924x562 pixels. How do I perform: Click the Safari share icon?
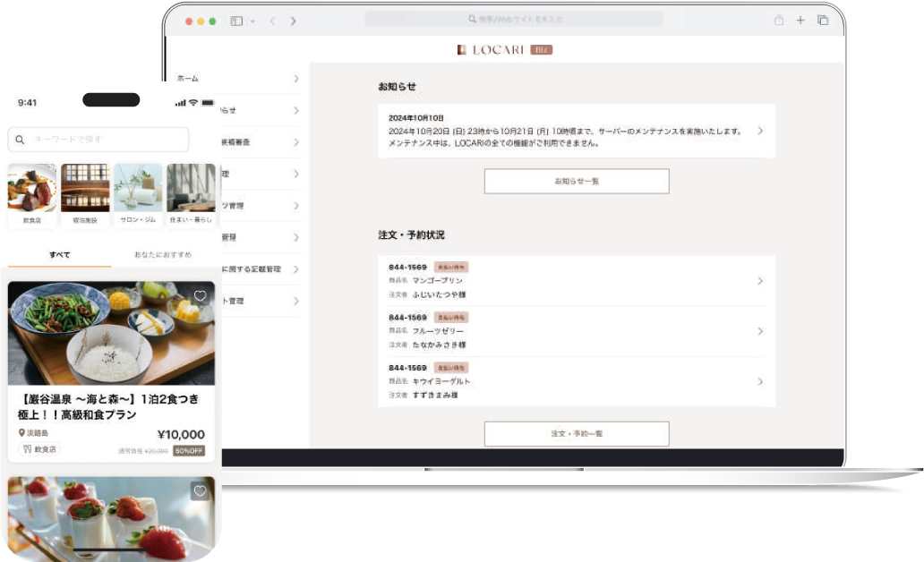pyautogui.click(x=779, y=21)
